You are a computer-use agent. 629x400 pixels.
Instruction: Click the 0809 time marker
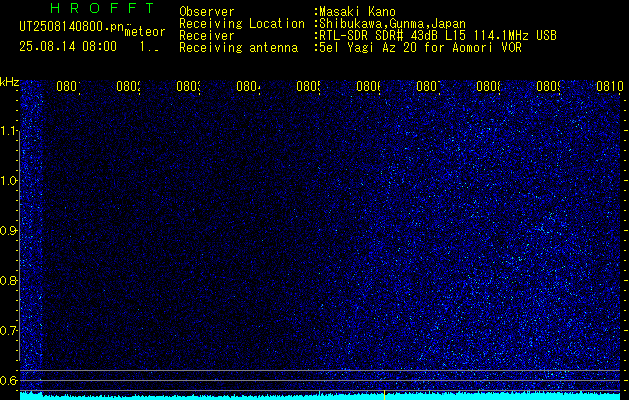(x=548, y=86)
